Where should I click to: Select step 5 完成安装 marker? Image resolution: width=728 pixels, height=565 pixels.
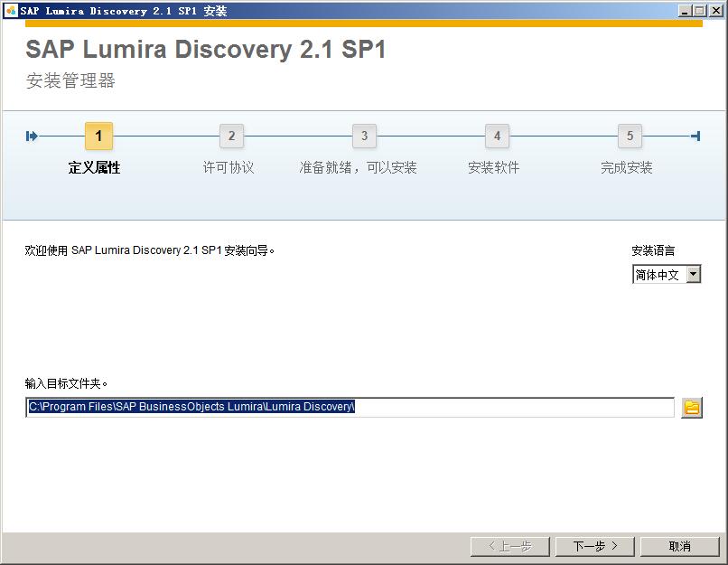[630, 137]
